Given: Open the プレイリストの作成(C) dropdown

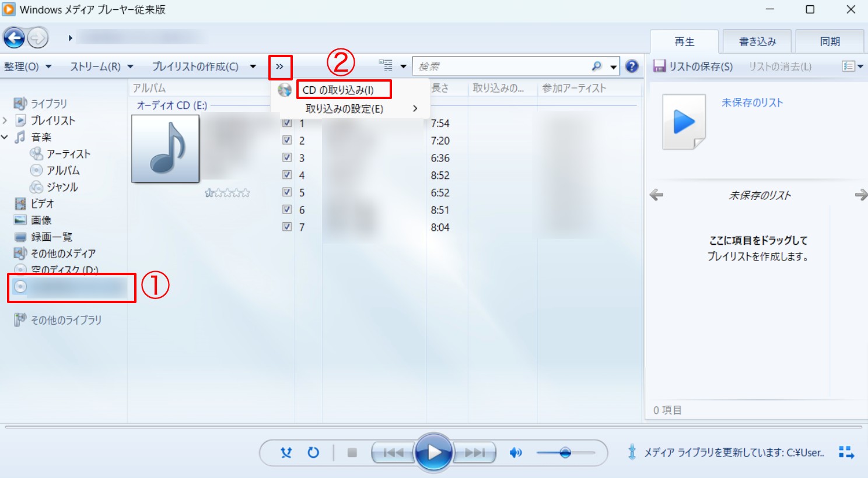Looking at the screenshot, I should (x=204, y=66).
